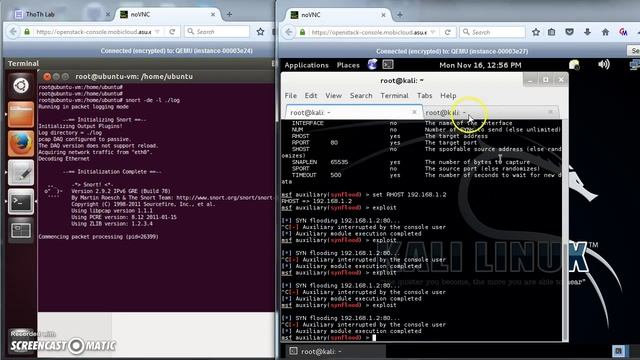640x360 pixels.
Task: Close second root@kali terminal tab
Action: (551, 112)
